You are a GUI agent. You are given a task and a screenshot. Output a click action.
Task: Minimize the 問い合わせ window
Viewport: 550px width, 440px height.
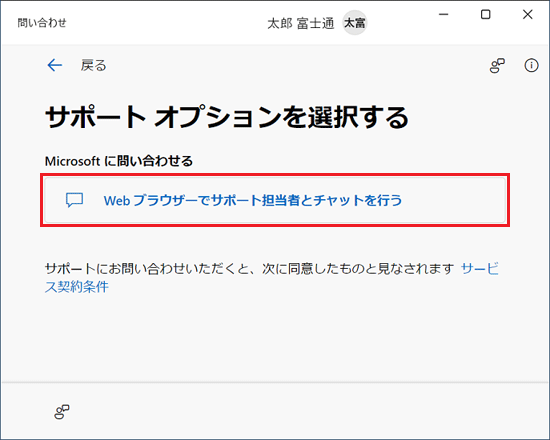pyautogui.click(x=444, y=14)
